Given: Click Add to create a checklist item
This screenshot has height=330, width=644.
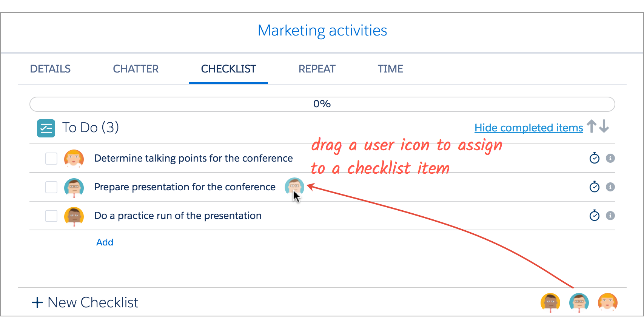Looking at the screenshot, I should pyautogui.click(x=105, y=242).
